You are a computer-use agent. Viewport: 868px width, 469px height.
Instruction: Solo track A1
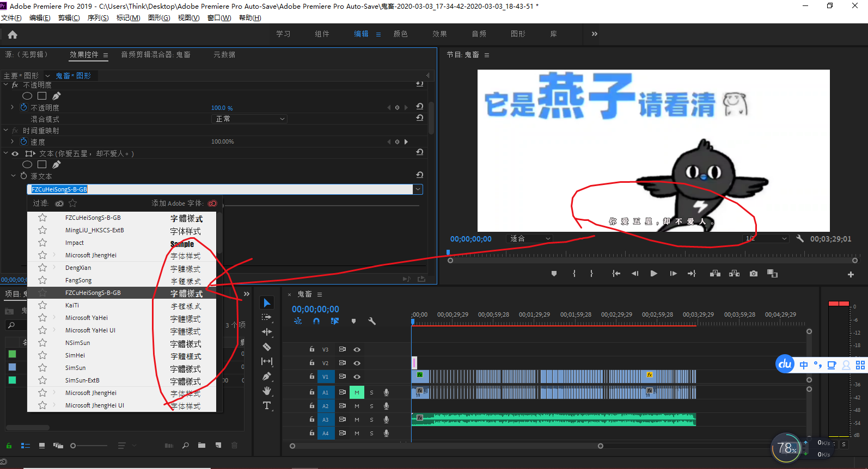click(x=372, y=392)
